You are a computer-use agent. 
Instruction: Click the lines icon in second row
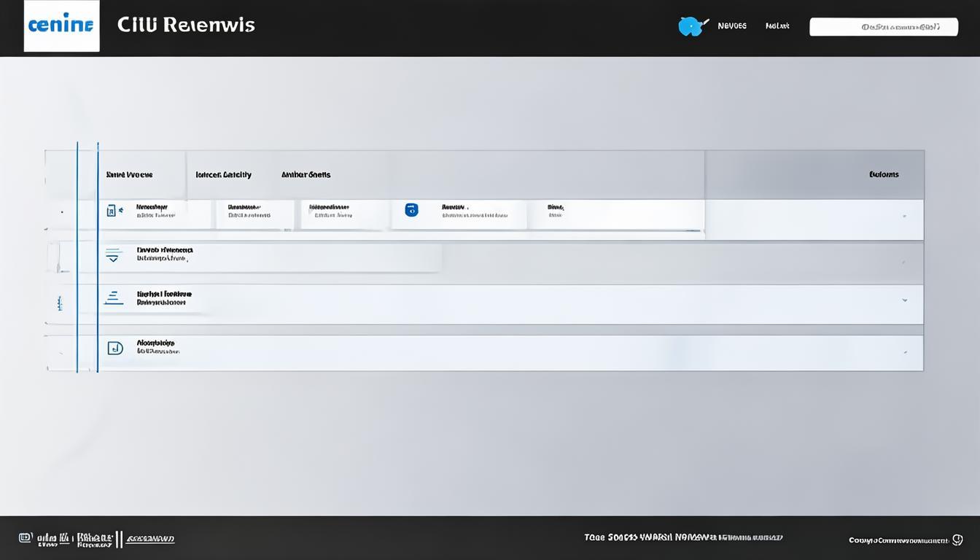click(x=113, y=255)
